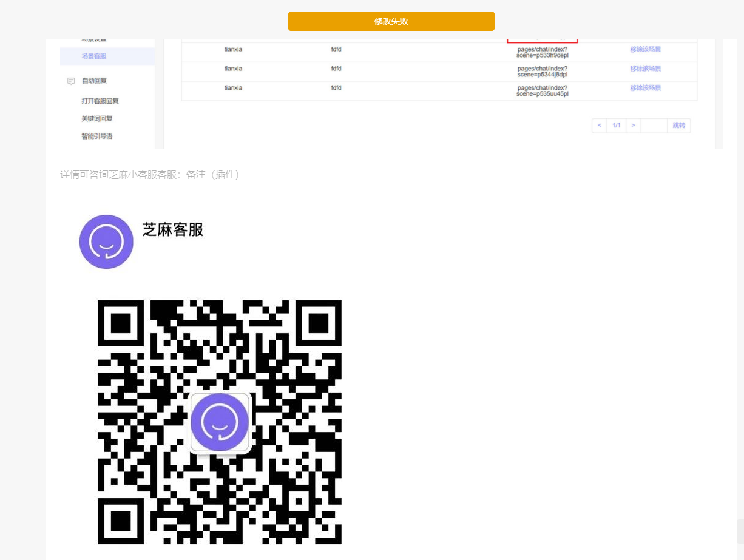Click the smiley logo inside QR code

click(220, 423)
